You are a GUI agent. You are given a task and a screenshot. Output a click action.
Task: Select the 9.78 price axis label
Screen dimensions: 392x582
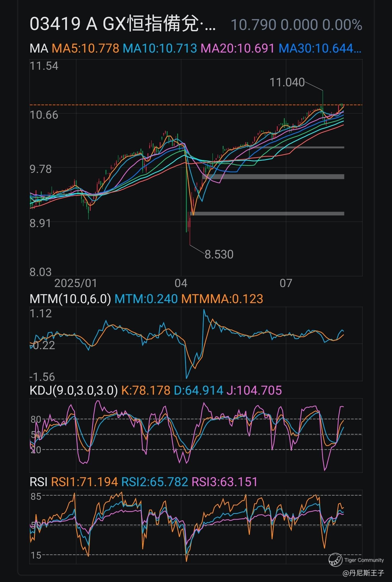[x=41, y=169]
